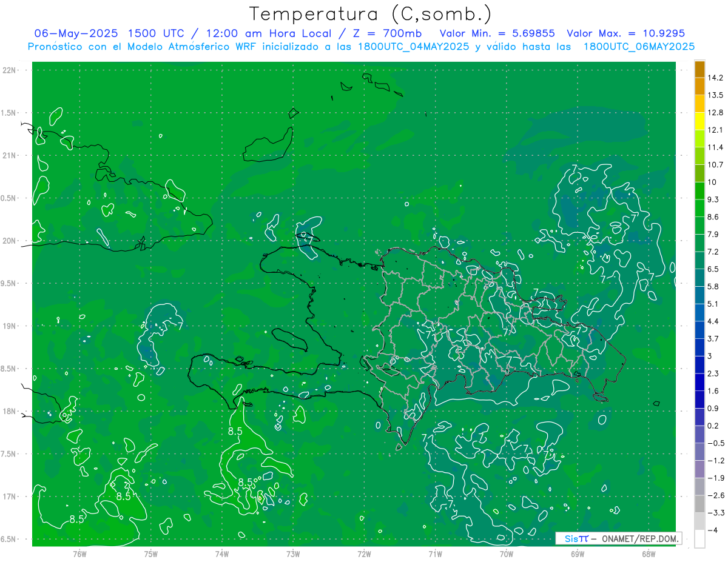Click the '19N' latitude label
Viewport: 728px width, 562px height.
(x=9, y=326)
